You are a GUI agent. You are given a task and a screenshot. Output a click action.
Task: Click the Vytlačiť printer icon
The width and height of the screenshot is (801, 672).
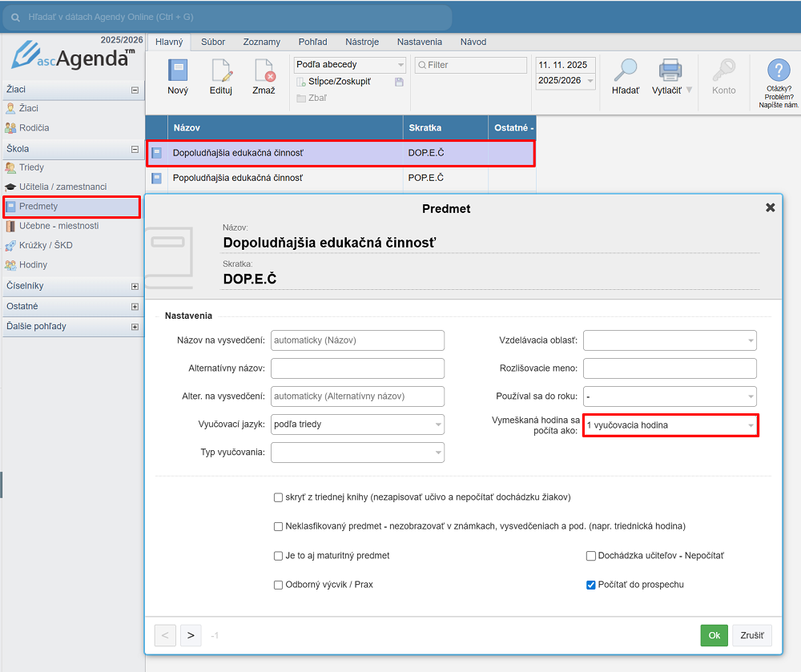[669, 72]
